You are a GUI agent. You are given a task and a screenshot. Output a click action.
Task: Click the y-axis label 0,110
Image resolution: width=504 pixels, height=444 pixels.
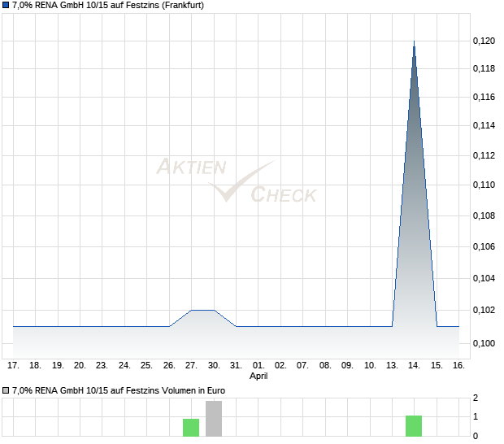pyautogui.click(x=484, y=185)
